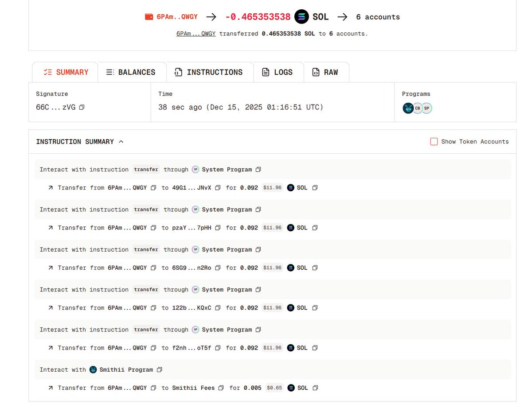Open the CB program icon under Programs

pyautogui.click(x=418, y=108)
